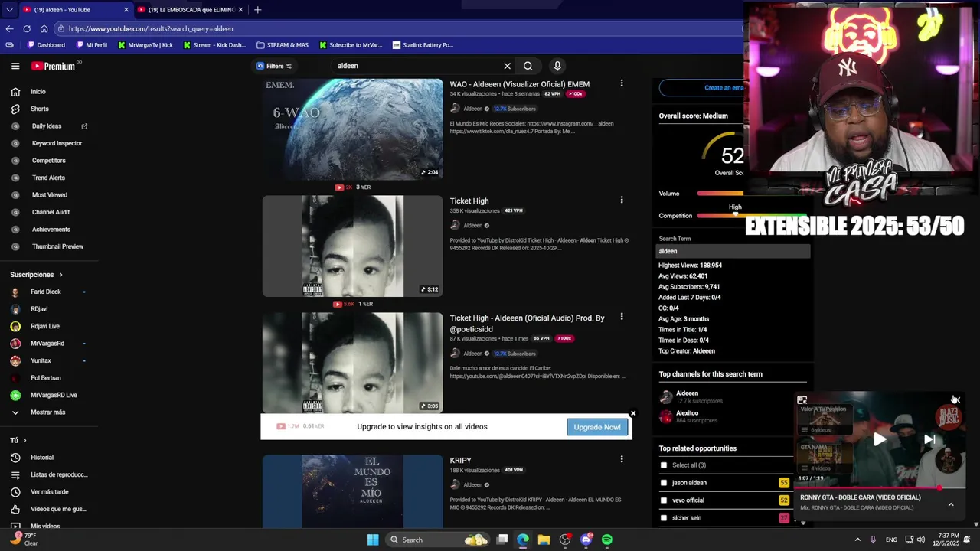This screenshot has width=980, height=551.
Task: Open a new browser tab
Action: pos(257,10)
